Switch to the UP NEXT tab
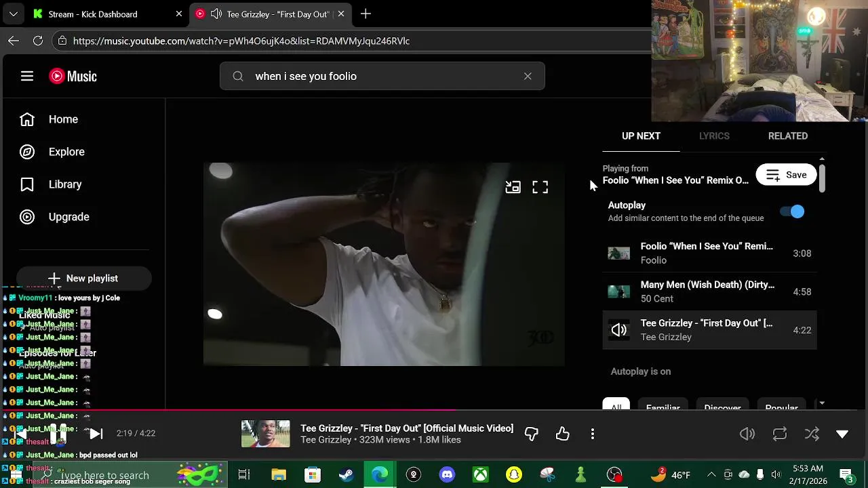This screenshot has width=868, height=488. 641,136
